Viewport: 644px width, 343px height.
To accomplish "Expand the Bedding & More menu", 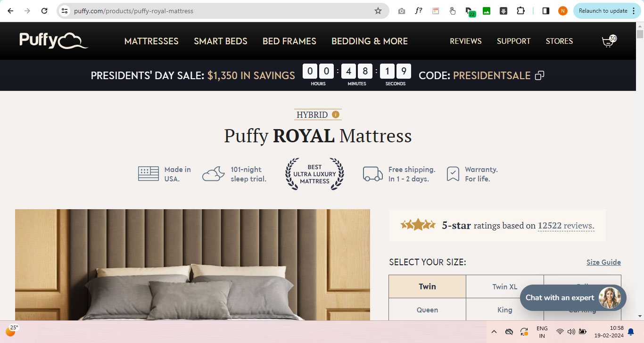I will 370,41.
